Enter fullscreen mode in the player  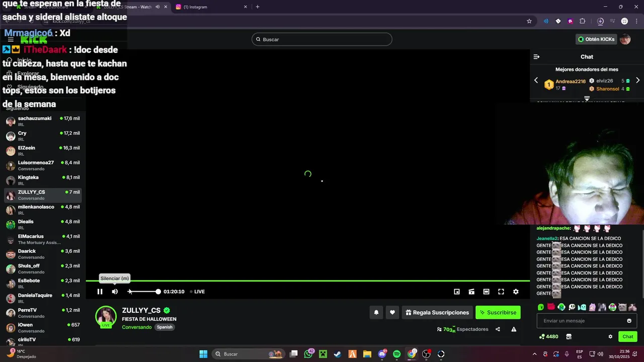[501, 292]
